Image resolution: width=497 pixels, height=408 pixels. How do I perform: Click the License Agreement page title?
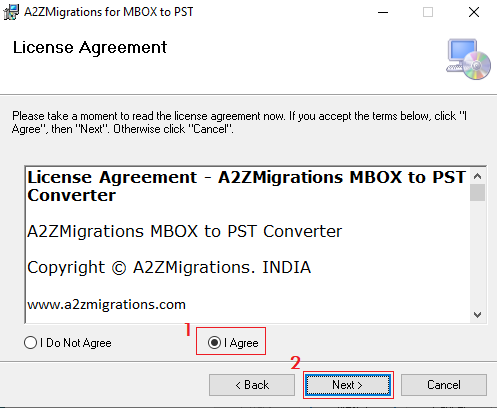[x=90, y=48]
